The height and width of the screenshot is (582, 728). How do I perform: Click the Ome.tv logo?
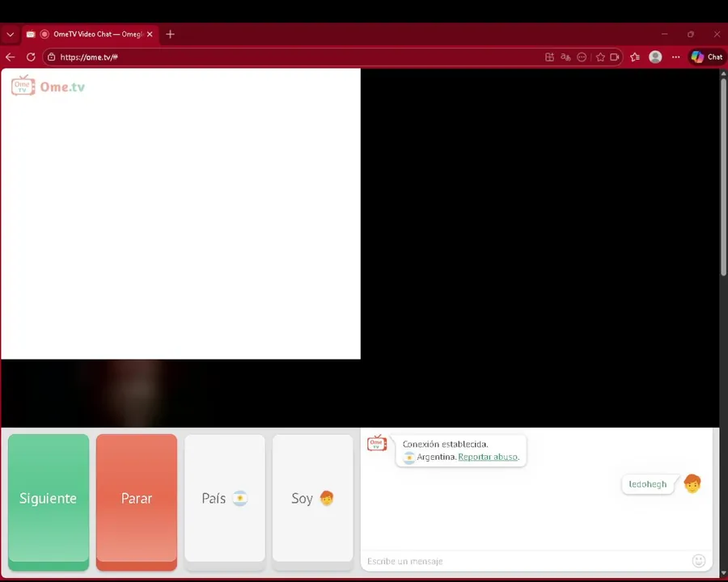coord(49,86)
